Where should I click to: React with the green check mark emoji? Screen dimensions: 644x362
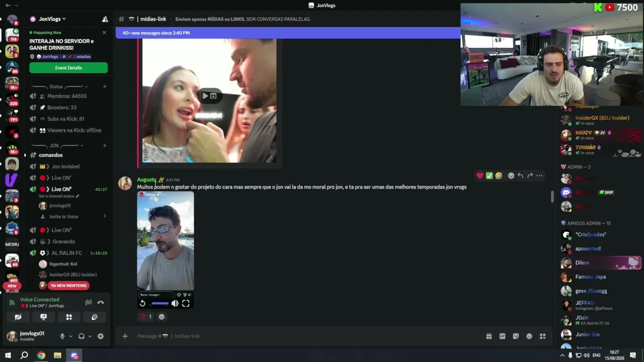[489, 175]
